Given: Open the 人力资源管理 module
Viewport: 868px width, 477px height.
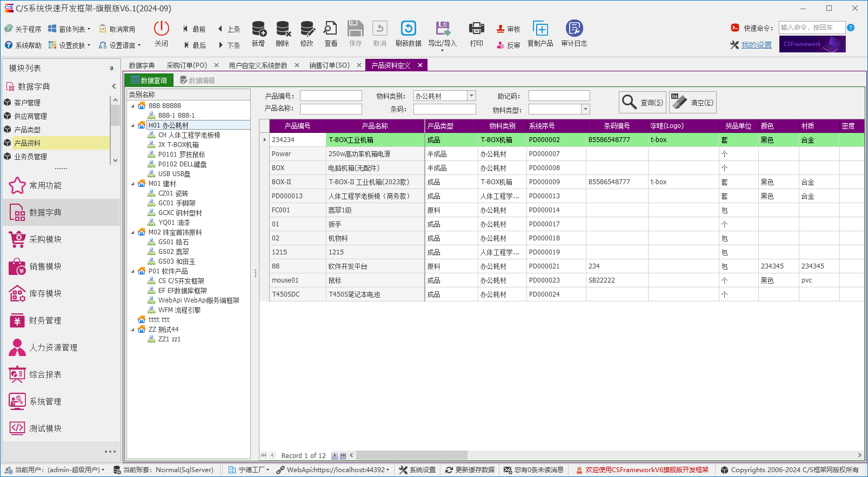Looking at the screenshot, I should pyautogui.click(x=61, y=347).
